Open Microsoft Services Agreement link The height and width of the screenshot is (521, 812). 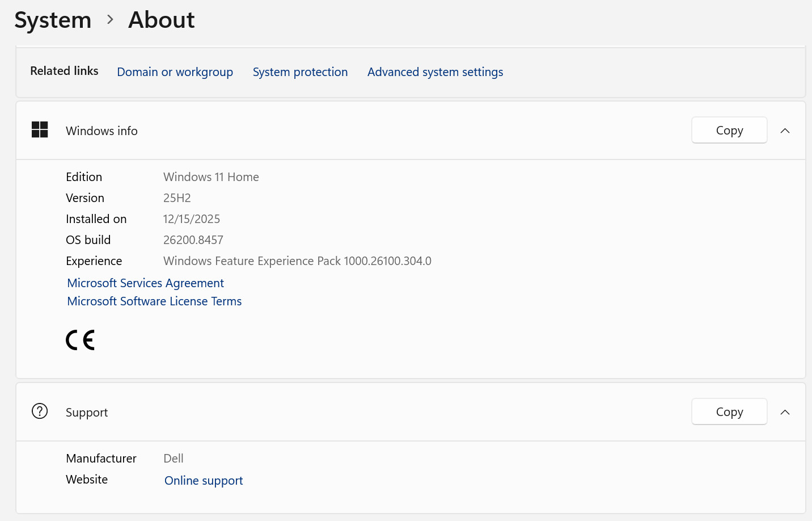146,283
